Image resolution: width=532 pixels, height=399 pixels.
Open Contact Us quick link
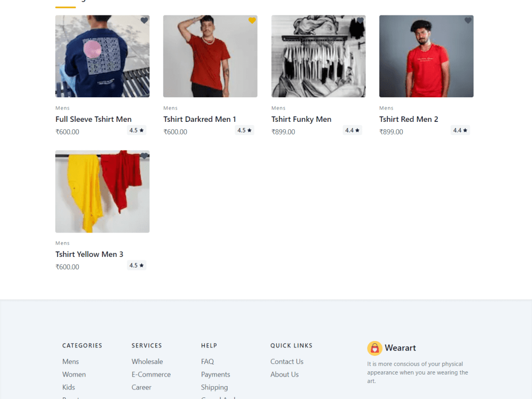pos(287,361)
